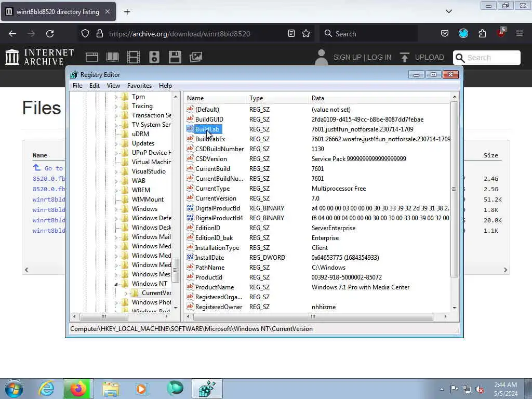The image size is (532, 399).
Task: Select the (Default) value icon
Action: (190, 109)
